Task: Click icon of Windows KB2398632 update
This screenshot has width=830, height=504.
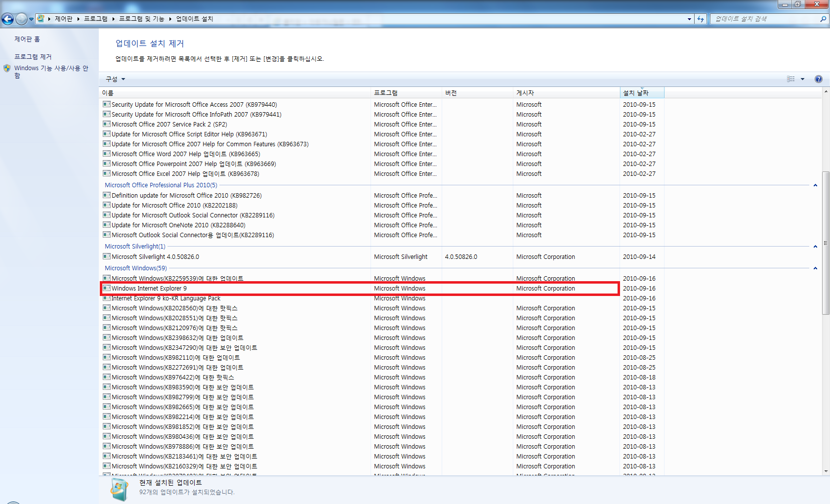Action: click(106, 337)
